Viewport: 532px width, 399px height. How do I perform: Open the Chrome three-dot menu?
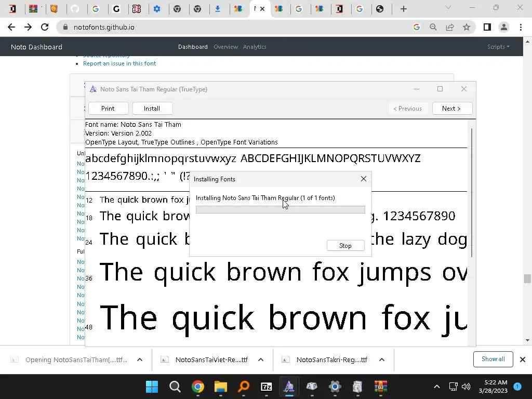[521, 27]
